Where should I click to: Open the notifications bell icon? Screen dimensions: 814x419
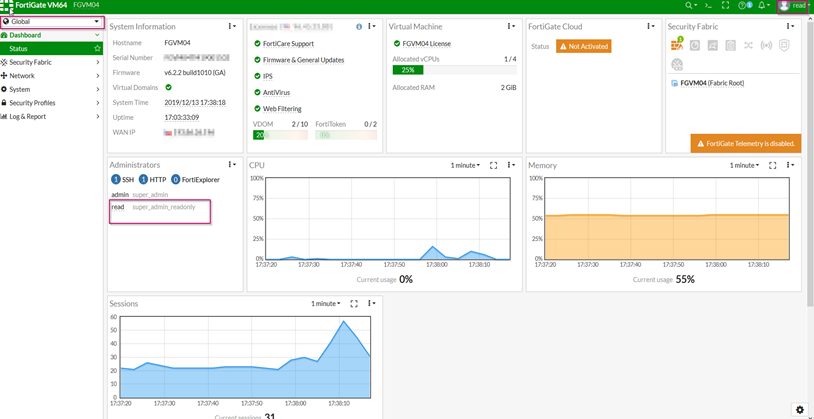(762, 6)
